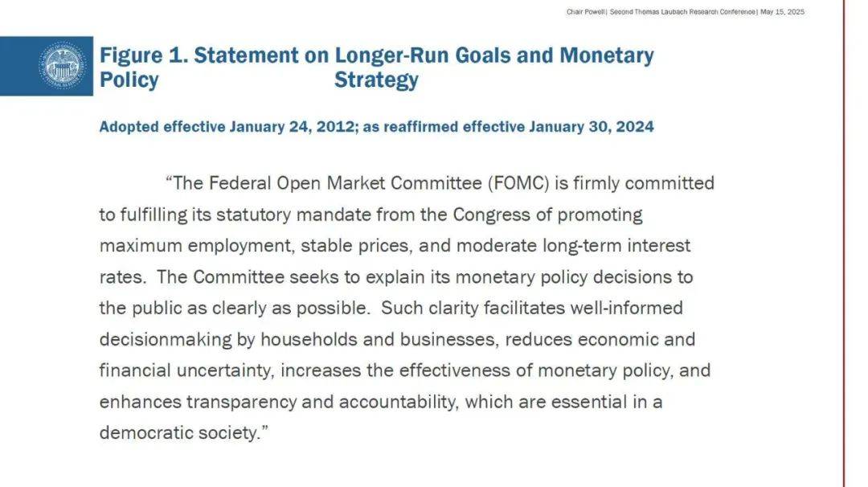Click the Chair Powell header text
Screen dimensions: 868x487
tap(586, 11)
